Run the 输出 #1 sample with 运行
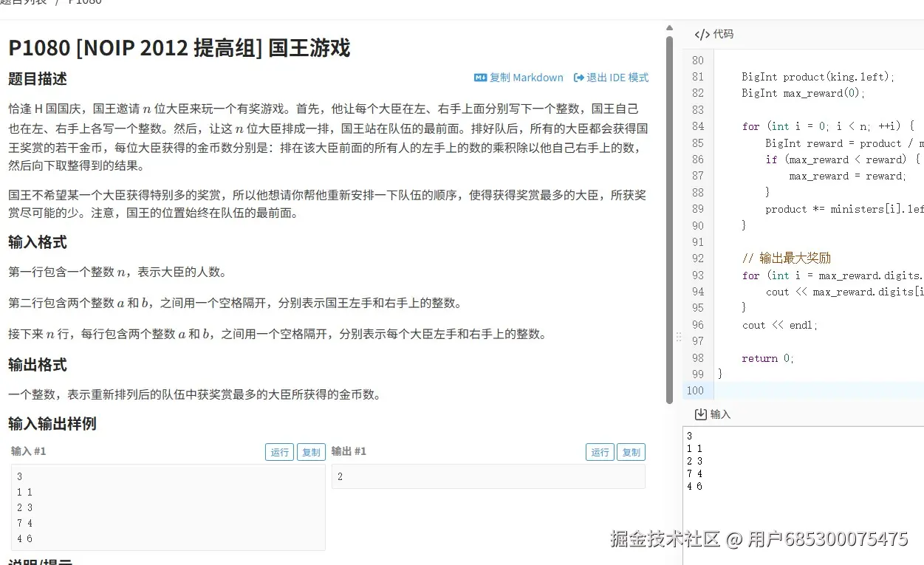 tap(600, 452)
